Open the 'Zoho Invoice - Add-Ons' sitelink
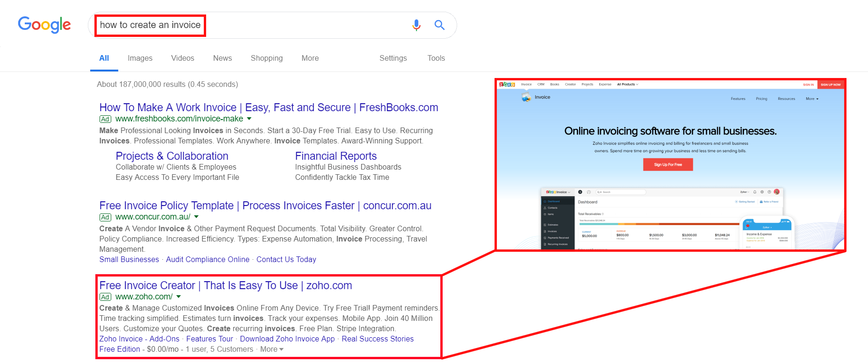The width and height of the screenshot is (868, 362). coord(139,339)
